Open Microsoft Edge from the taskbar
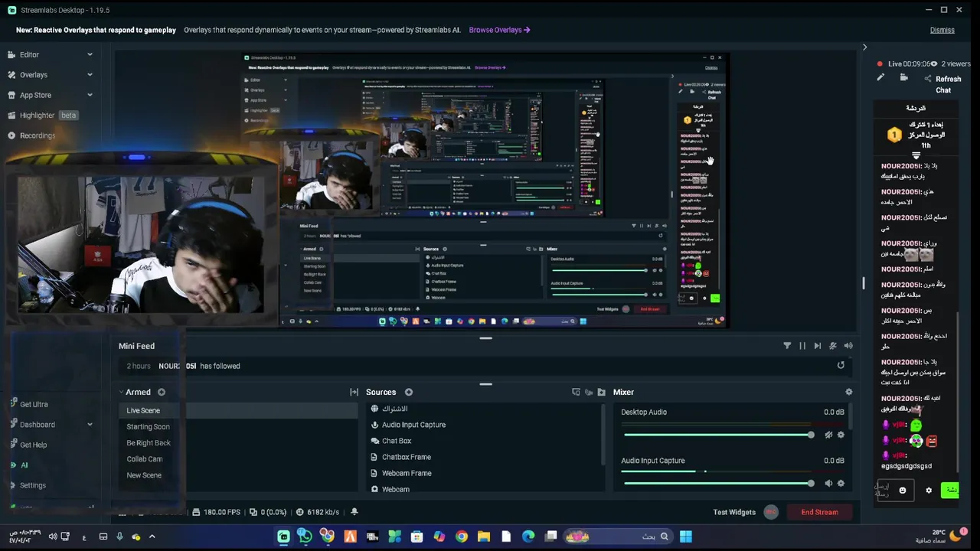 coord(528,536)
